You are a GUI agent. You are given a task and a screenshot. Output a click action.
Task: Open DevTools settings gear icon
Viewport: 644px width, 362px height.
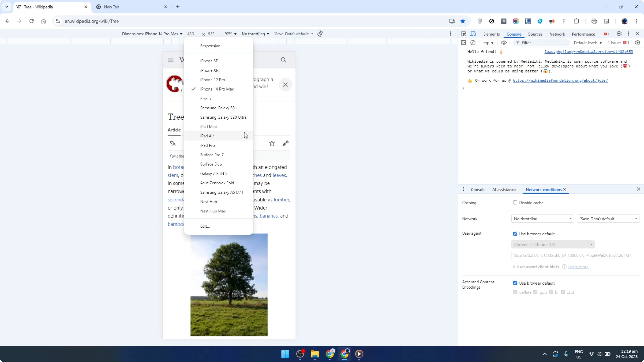click(619, 33)
